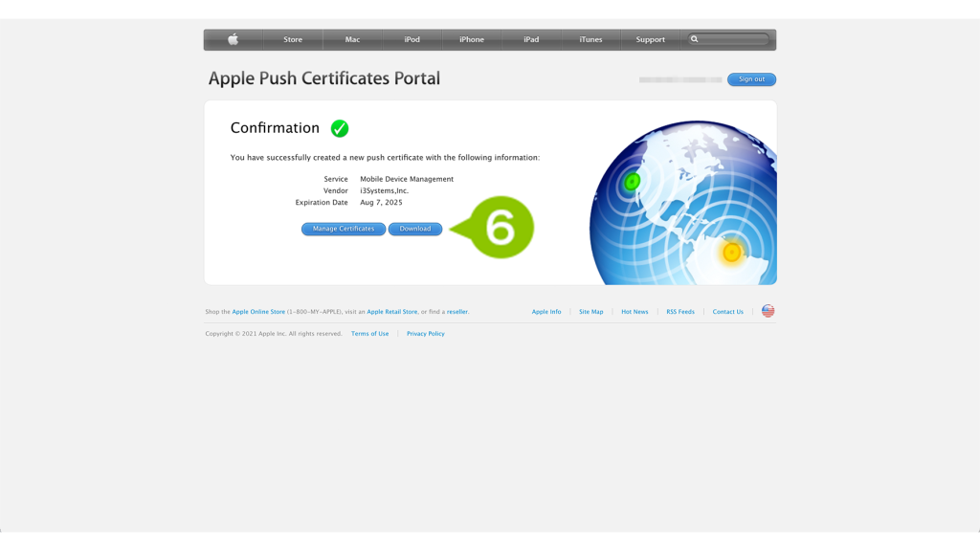This screenshot has width=980, height=551.
Task: Select iPad in the navigation bar
Action: click(x=531, y=39)
